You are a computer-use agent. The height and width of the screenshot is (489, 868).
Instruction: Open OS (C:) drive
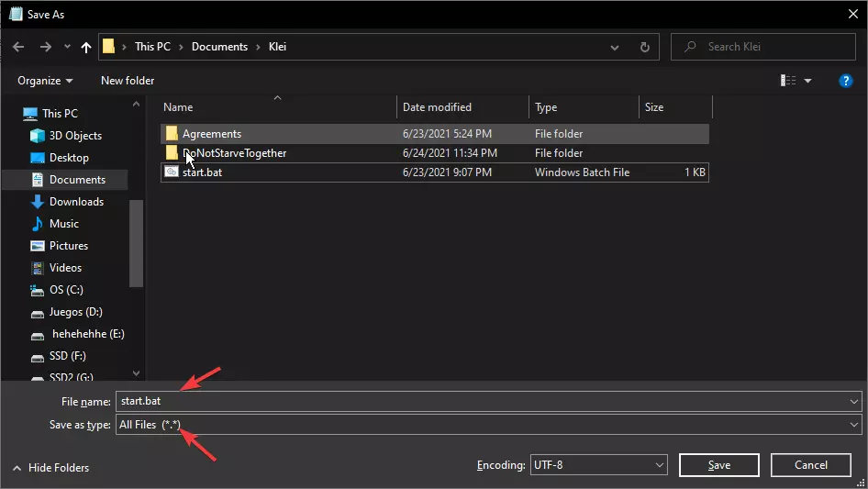tap(66, 290)
